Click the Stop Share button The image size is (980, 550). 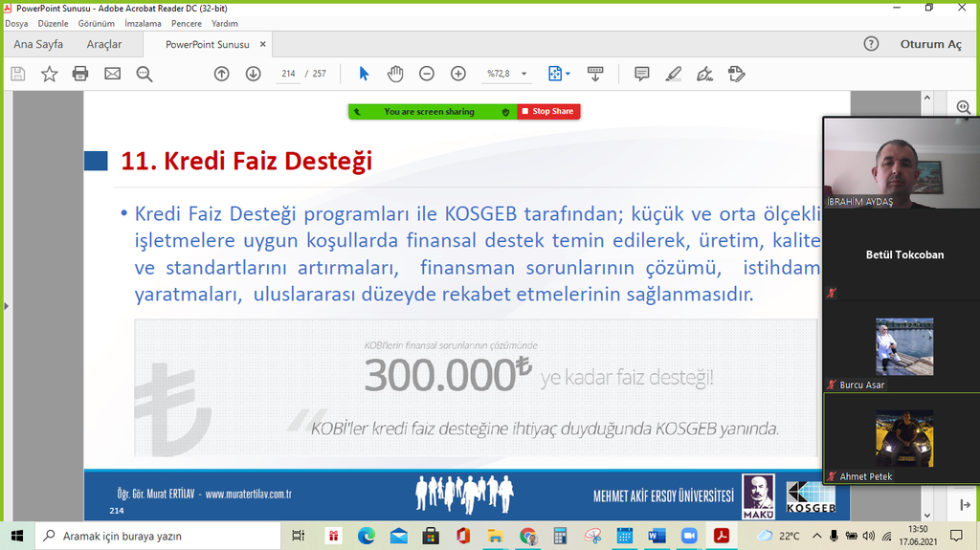pyautogui.click(x=547, y=112)
